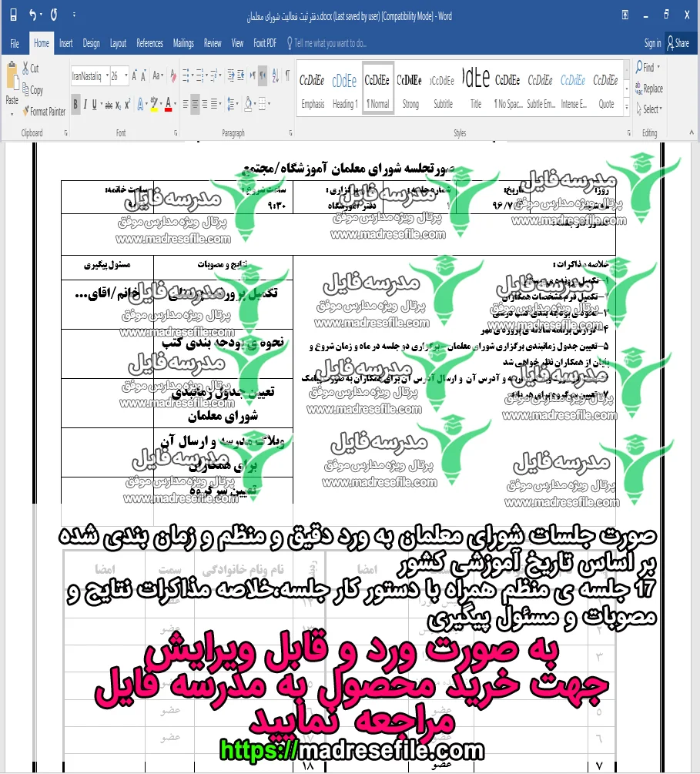Click the multilevel list icon
This screenshot has width=700, height=774.
pos(215,76)
